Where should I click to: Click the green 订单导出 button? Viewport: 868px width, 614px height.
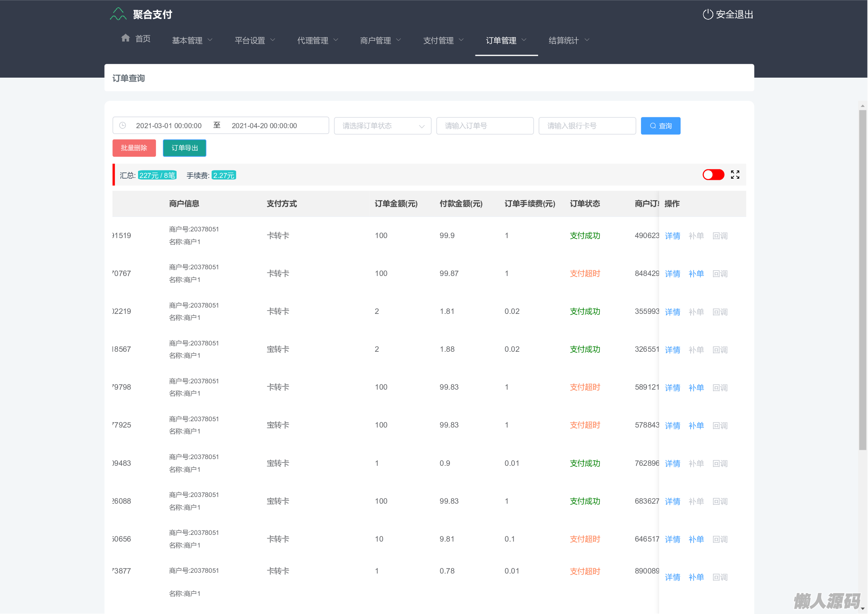coord(184,148)
